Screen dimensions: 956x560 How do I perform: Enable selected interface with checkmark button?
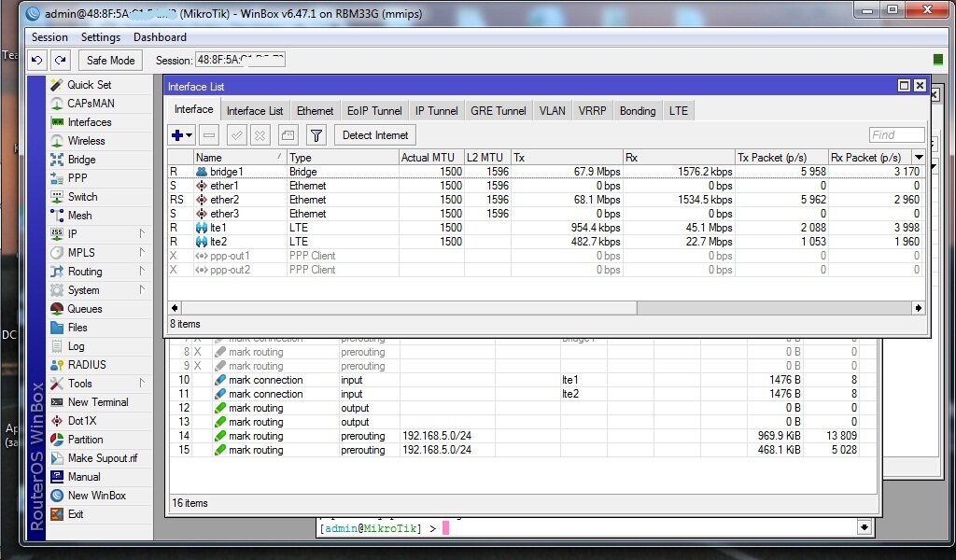click(236, 135)
